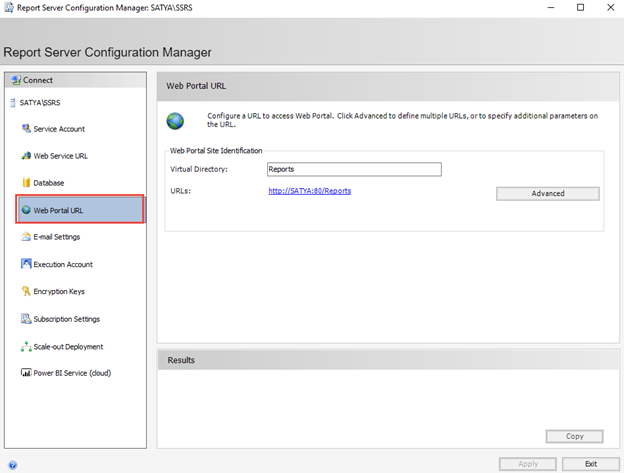Open Advanced URL settings

(x=547, y=193)
